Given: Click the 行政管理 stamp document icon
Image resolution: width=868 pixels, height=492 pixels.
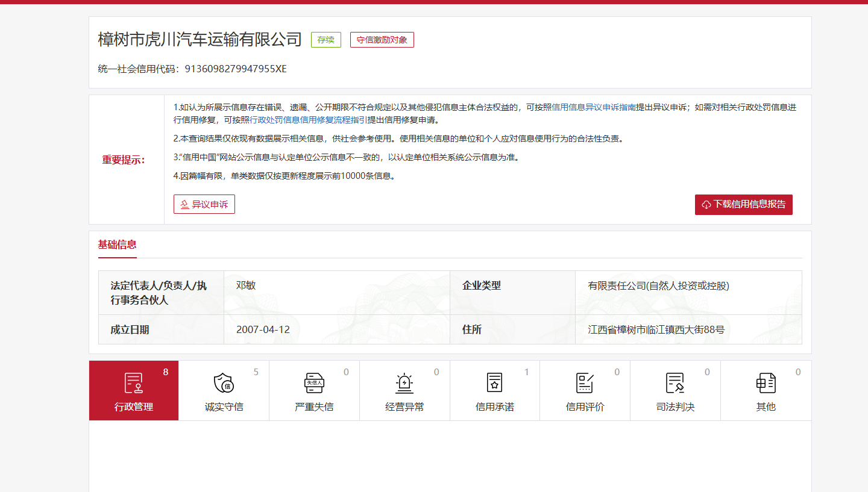Looking at the screenshot, I should 133,383.
